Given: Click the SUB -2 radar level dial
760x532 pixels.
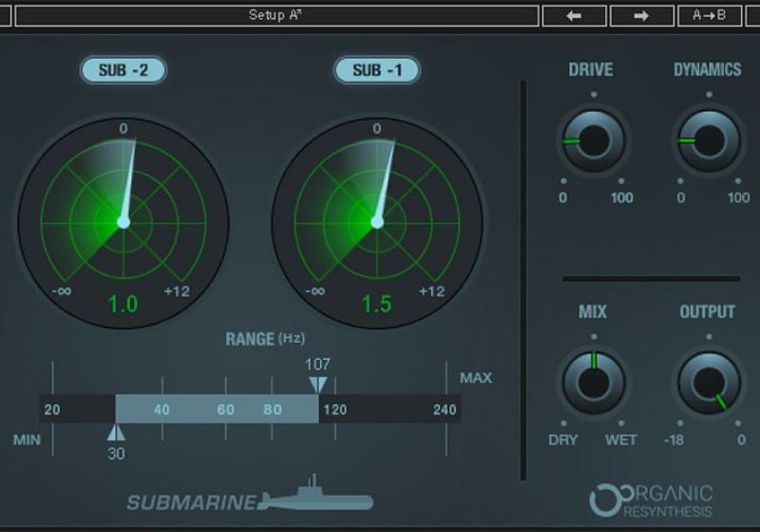Looking at the screenshot, I should point(123,221).
